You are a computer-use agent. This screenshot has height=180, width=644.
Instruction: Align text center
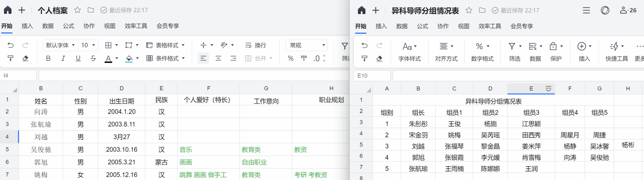coord(218,58)
